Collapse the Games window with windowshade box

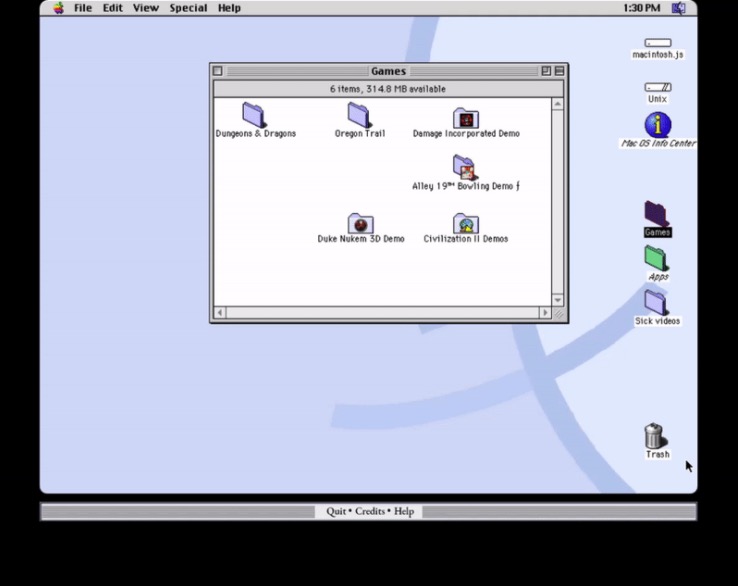(x=559, y=71)
